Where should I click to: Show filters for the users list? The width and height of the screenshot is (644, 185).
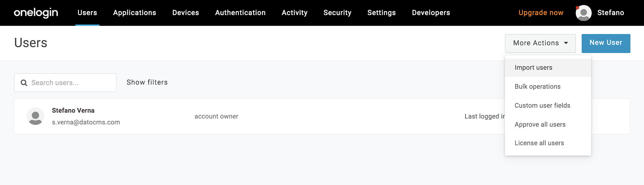147,83
